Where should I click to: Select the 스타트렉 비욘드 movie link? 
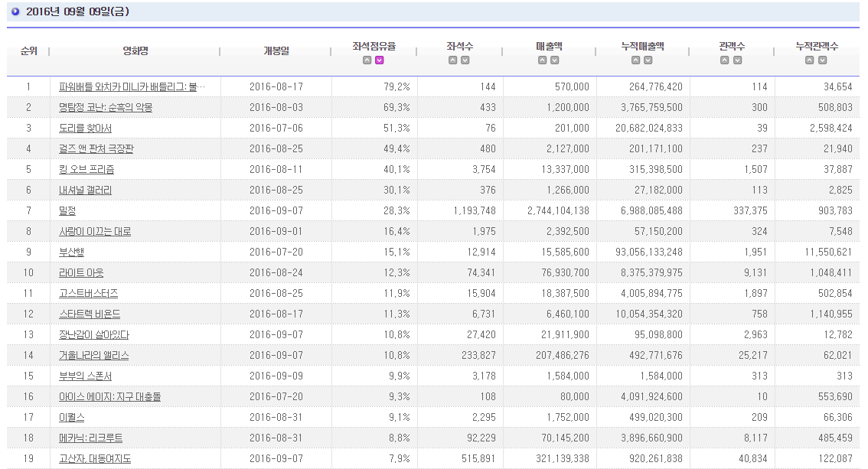90,314
